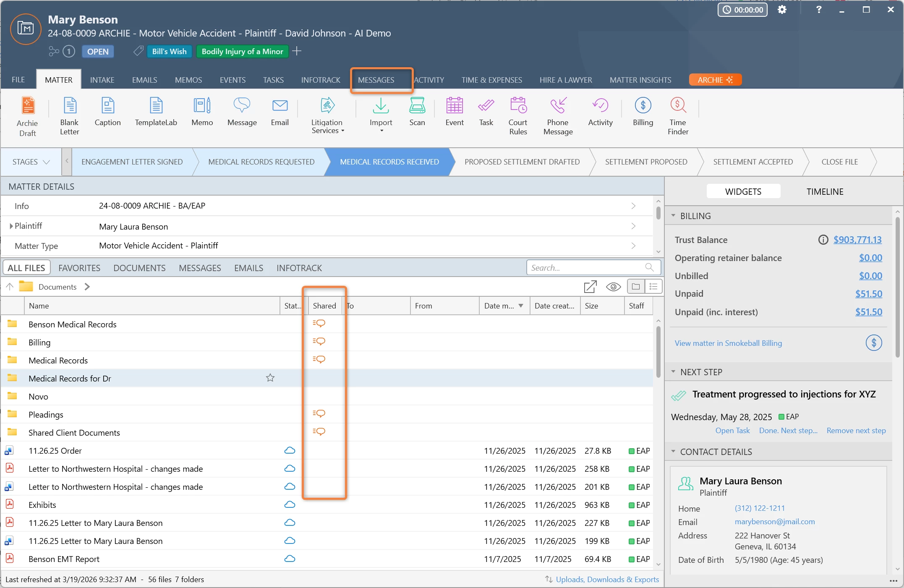Toggle the preview eye icon
The image size is (904, 588).
[613, 287]
